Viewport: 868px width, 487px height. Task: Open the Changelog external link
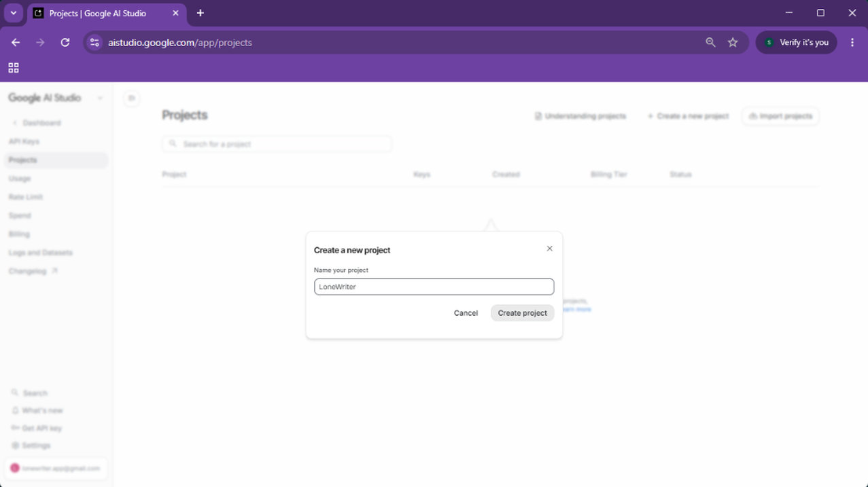click(33, 271)
